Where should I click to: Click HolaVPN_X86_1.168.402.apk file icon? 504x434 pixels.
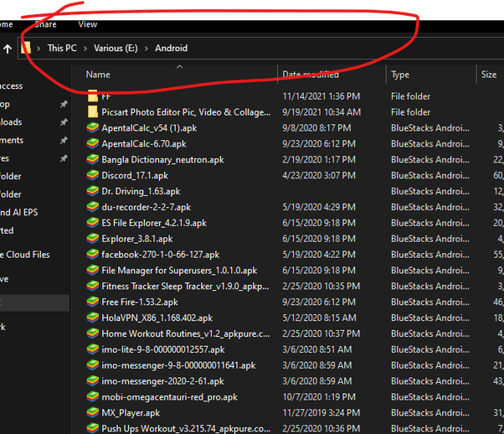93,318
